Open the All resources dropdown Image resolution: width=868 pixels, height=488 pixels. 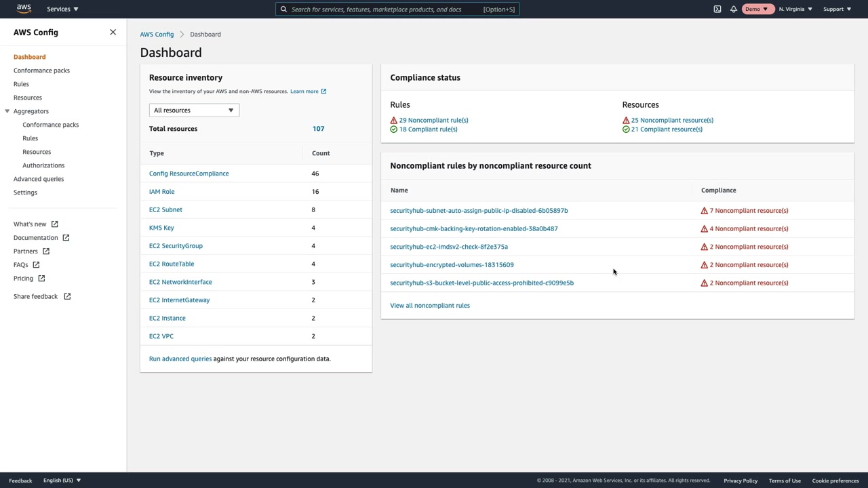point(194,110)
